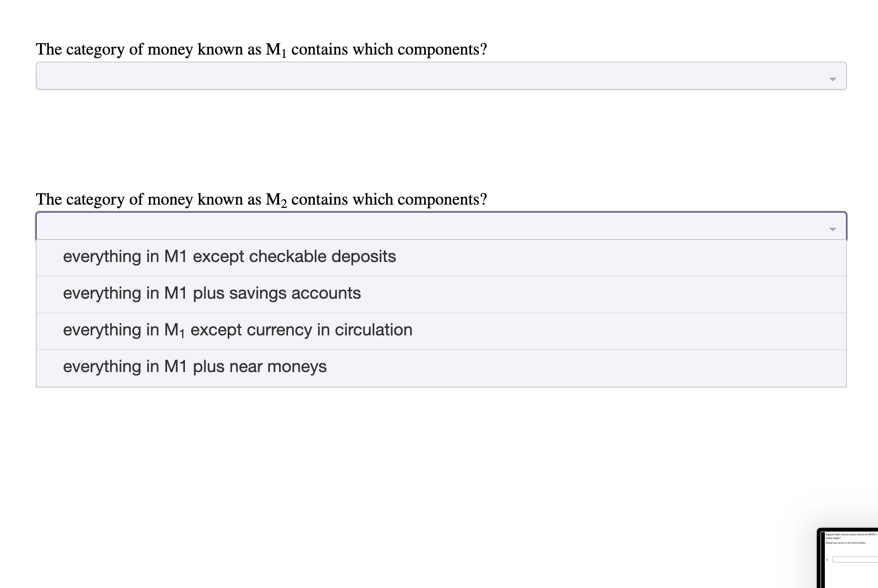Select the last option in the open dropdown
Viewport: 878px width, 588px height.
click(194, 366)
